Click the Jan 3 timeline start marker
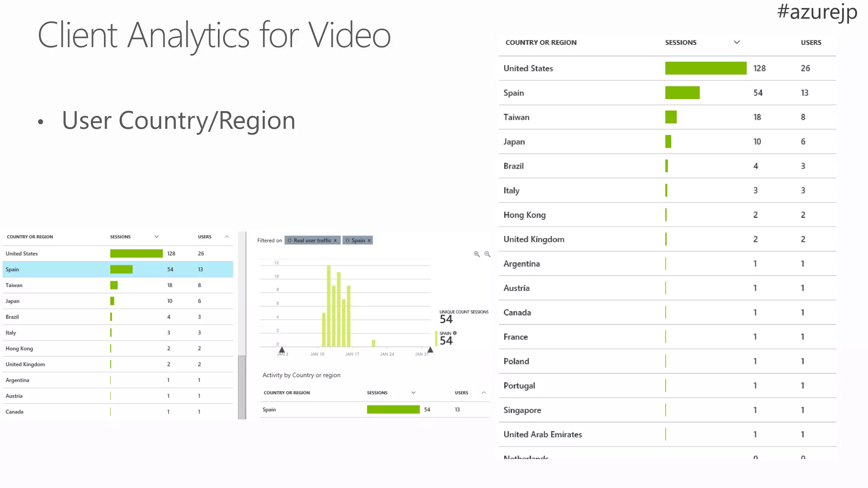This screenshot has height=488, width=868. tap(282, 350)
